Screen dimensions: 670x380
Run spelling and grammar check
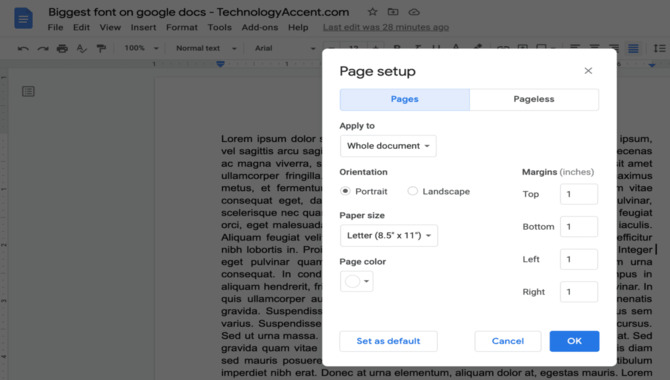pos(82,48)
